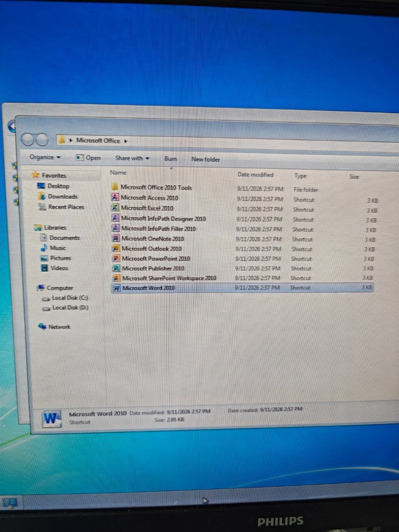Click the 3 KB size cell in Word 2010 row
The image size is (399, 532).
367,287
